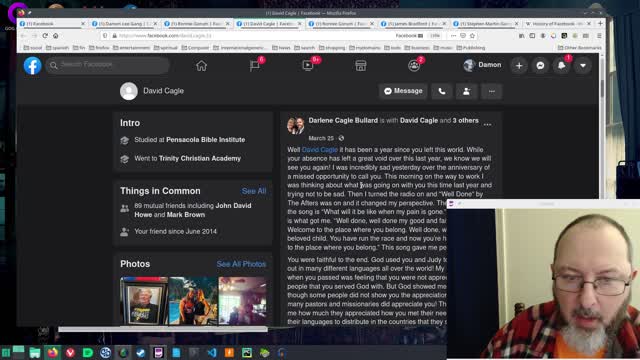The height and width of the screenshot is (360, 640).
Task: Open the Friends status button
Action: [467, 91]
